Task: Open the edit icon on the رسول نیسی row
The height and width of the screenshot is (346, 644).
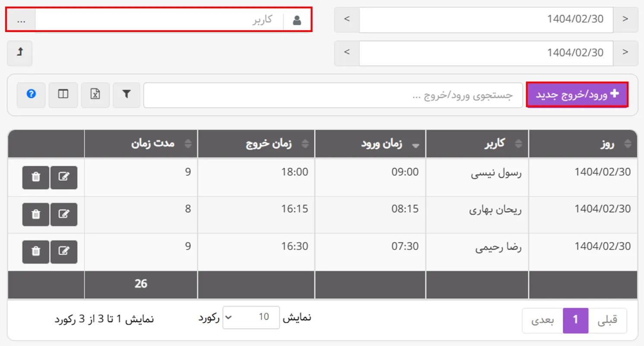Action: (64, 177)
